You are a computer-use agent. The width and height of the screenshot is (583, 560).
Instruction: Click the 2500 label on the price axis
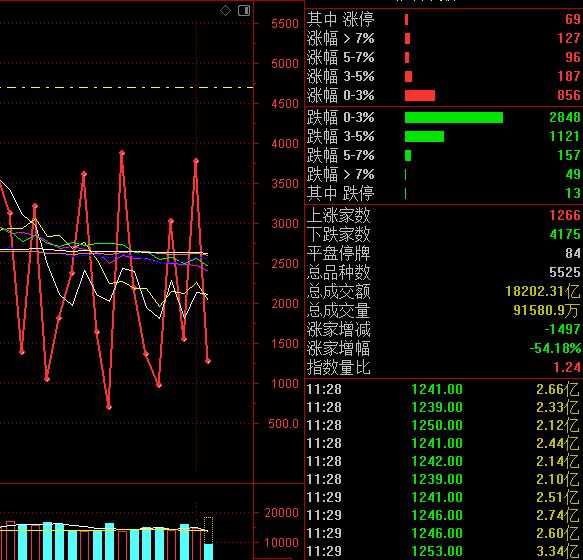tap(284, 264)
